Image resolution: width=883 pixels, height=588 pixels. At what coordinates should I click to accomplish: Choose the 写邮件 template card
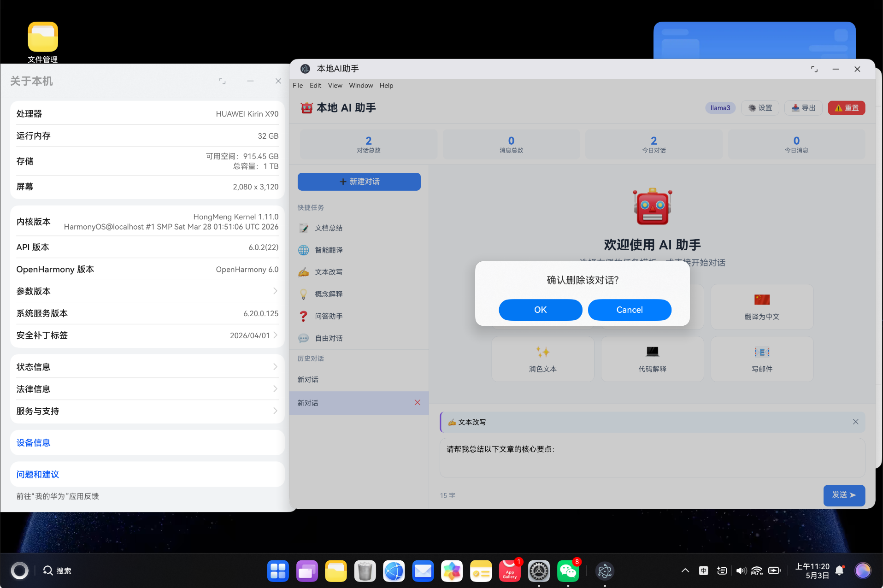762,359
